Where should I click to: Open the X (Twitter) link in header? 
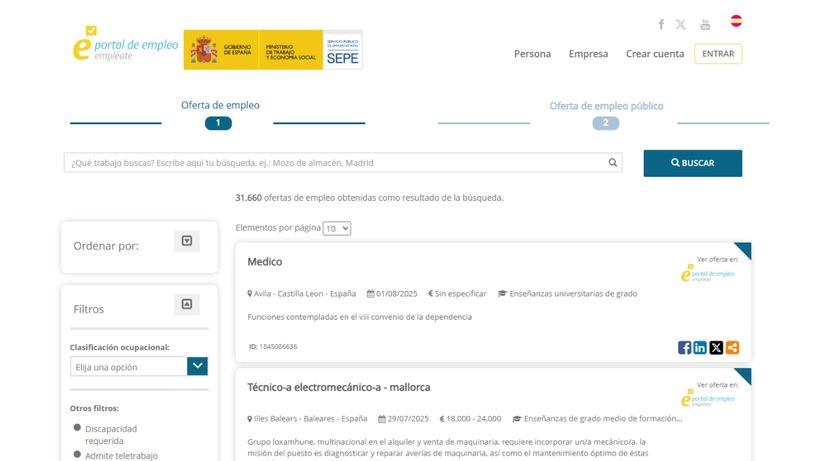tap(681, 24)
